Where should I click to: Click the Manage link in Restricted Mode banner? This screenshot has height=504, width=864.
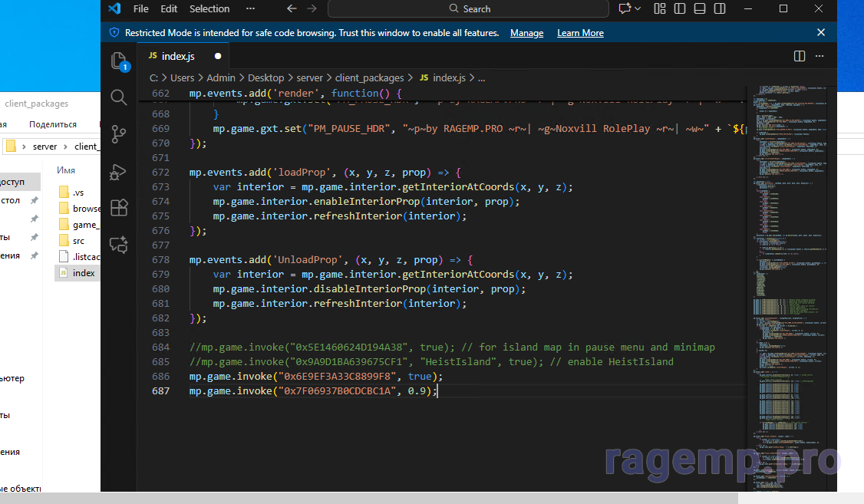(x=526, y=33)
